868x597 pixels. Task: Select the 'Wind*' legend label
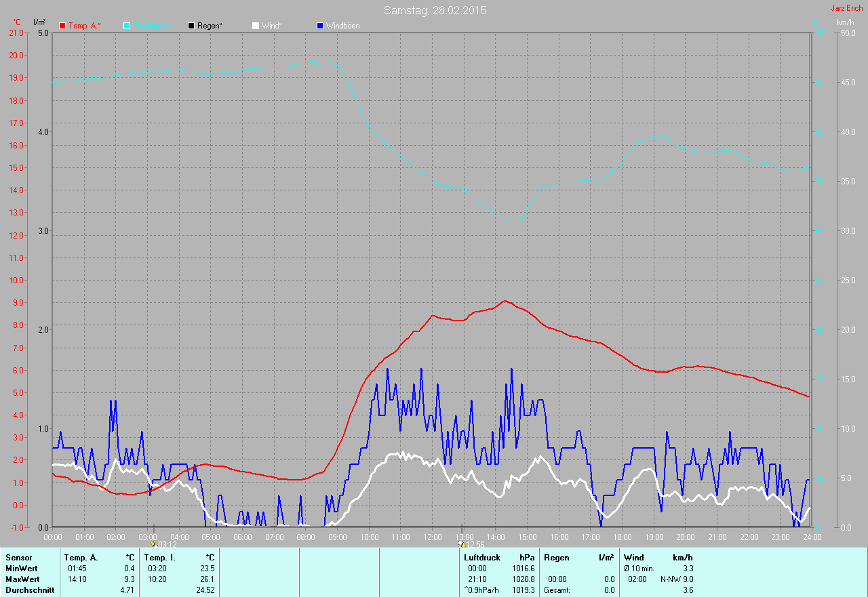tap(272, 26)
